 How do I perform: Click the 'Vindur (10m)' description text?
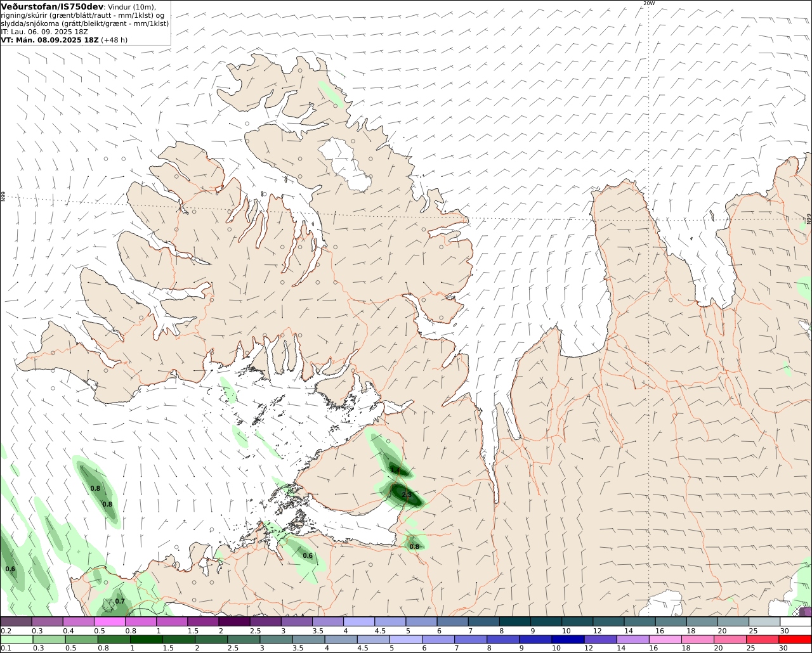pos(131,7)
